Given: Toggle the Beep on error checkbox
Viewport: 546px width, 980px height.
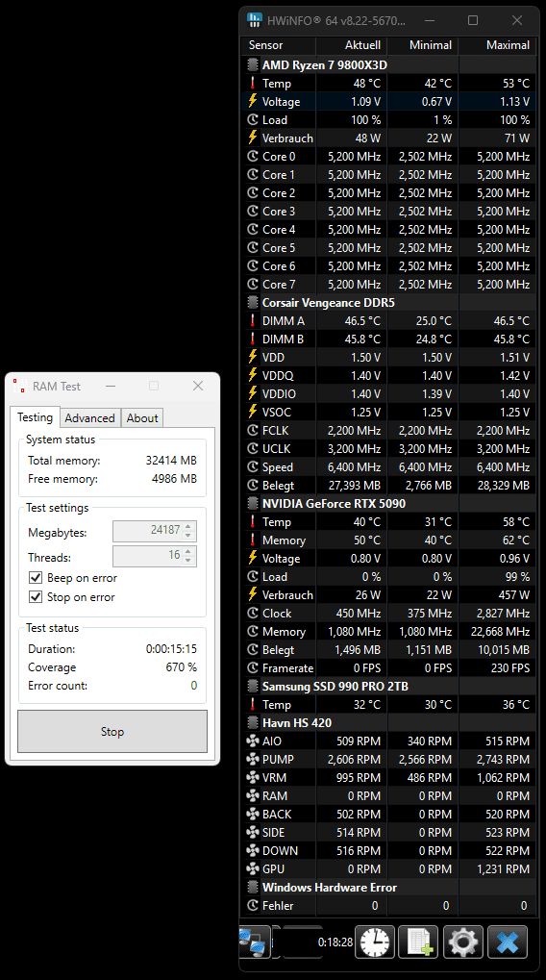Looking at the screenshot, I should [36, 577].
